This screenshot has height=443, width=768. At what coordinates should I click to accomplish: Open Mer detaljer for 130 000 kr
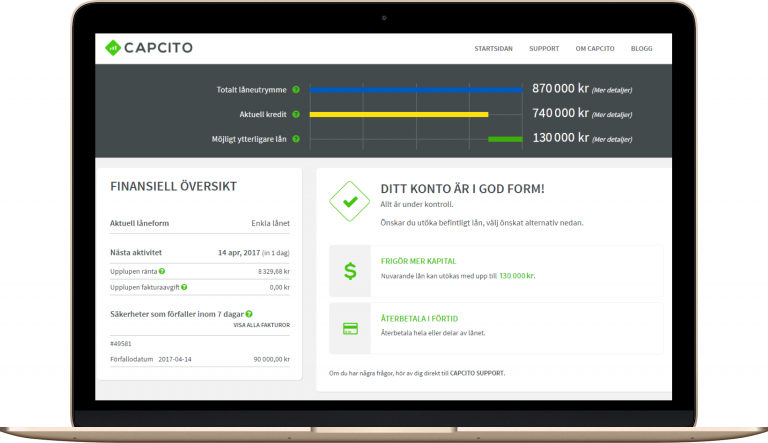click(x=612, y=140)
